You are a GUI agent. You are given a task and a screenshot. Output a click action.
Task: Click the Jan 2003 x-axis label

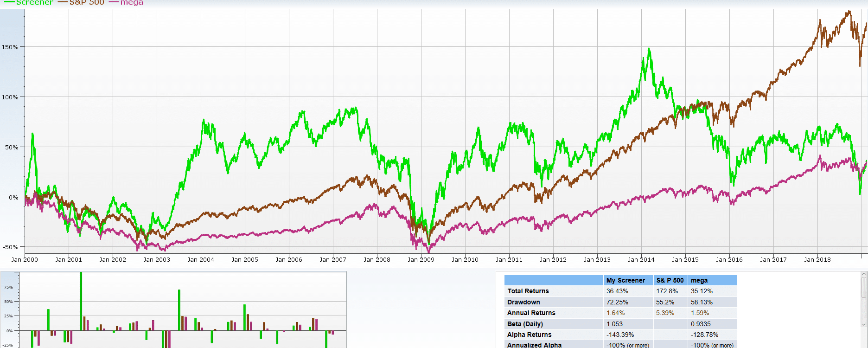coord(157,259)
